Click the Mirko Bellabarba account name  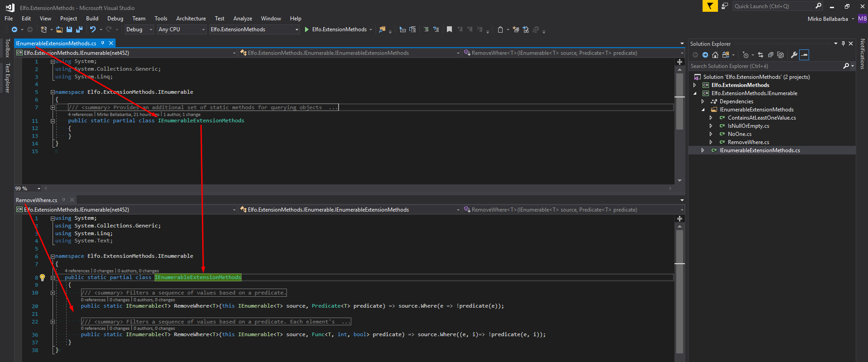pyautogui.click(x=828, y=19)
